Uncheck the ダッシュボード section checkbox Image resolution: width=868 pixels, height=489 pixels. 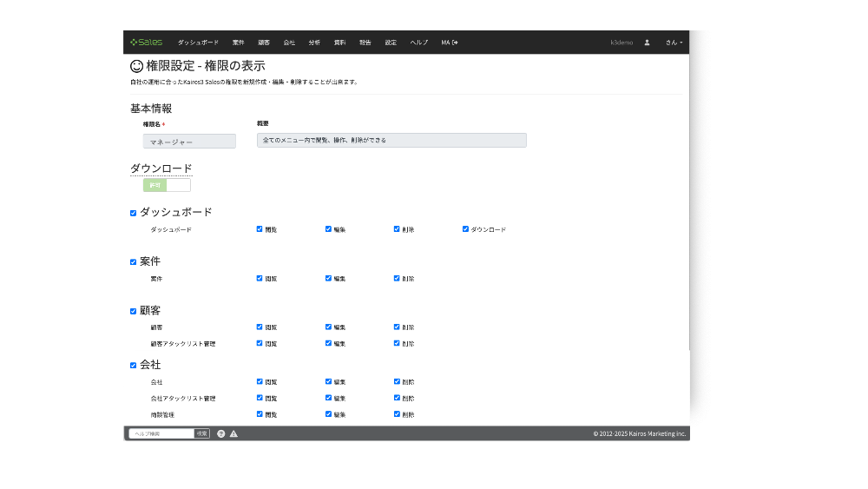tap(134, 213)
